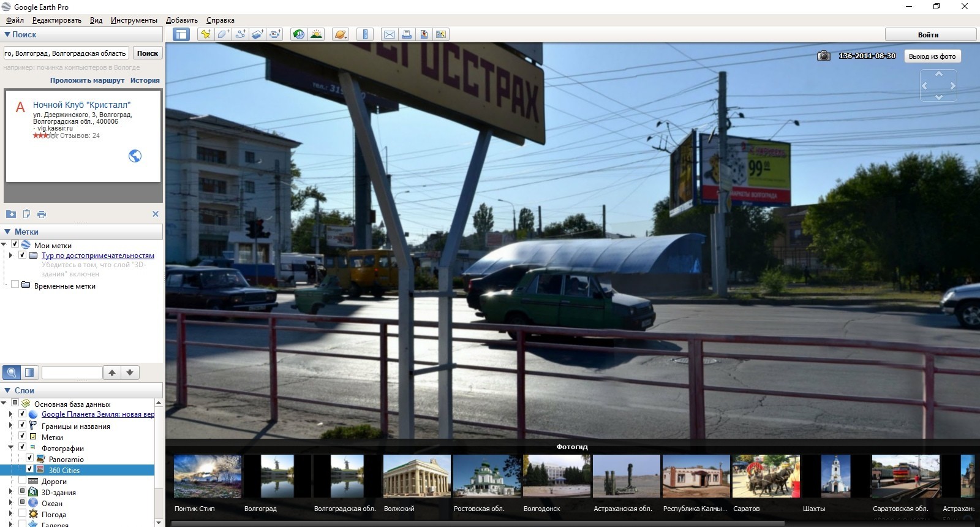980x527 pixels.
Task: Click the globe icon in search result
Action: click(x=135, y=156)
